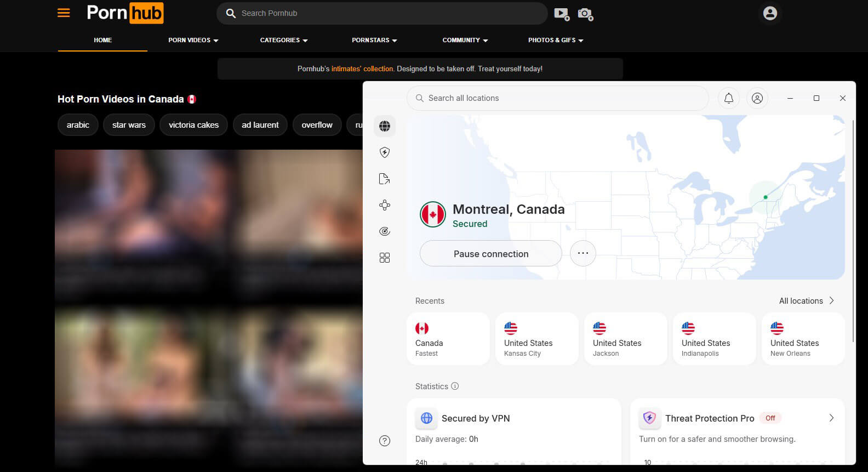Click the website search input field
The width and height of the screenshot is (868, 472).
382,13
